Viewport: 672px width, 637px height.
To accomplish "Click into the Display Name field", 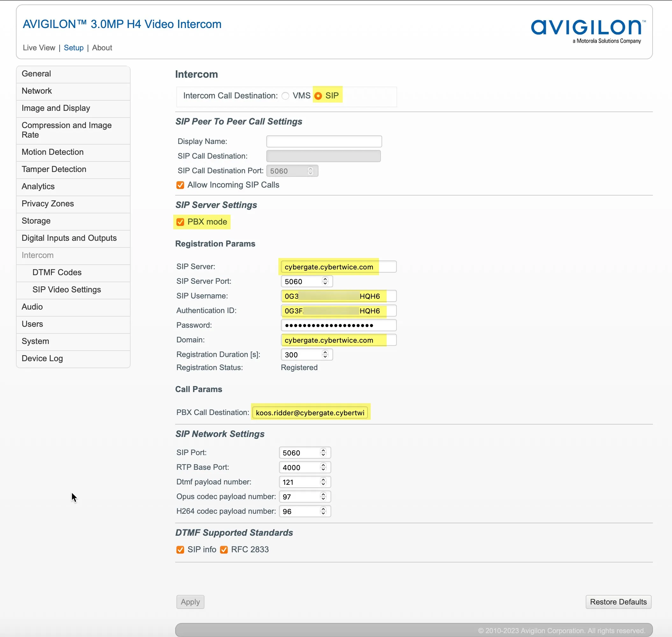I will (x=324, y=142).
